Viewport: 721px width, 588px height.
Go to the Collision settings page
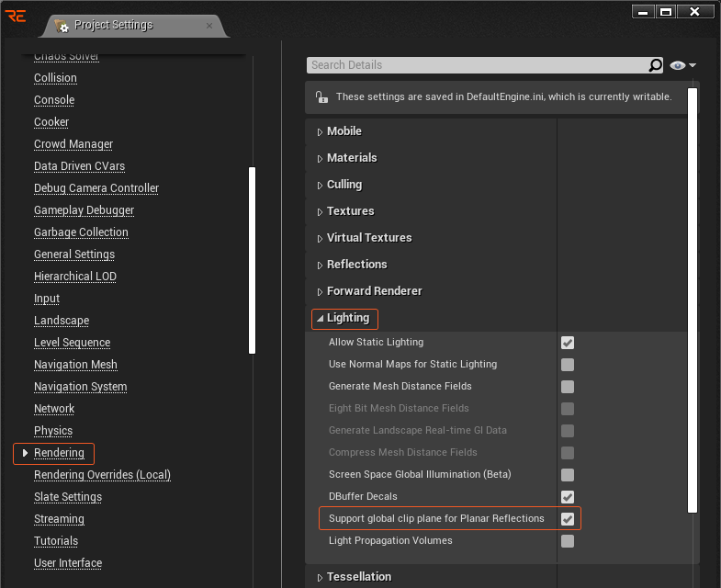[55, 78]
